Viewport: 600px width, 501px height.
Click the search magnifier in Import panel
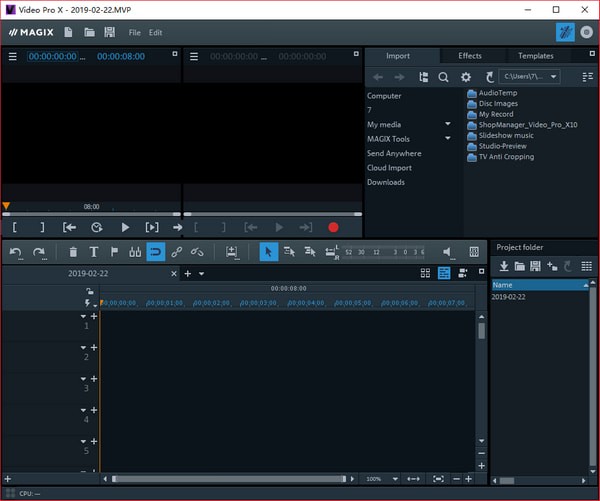[x=443, y=77]
